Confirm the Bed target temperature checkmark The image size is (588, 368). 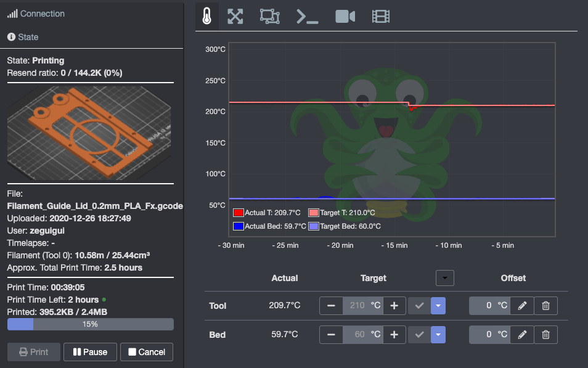(x=419, y=335)
